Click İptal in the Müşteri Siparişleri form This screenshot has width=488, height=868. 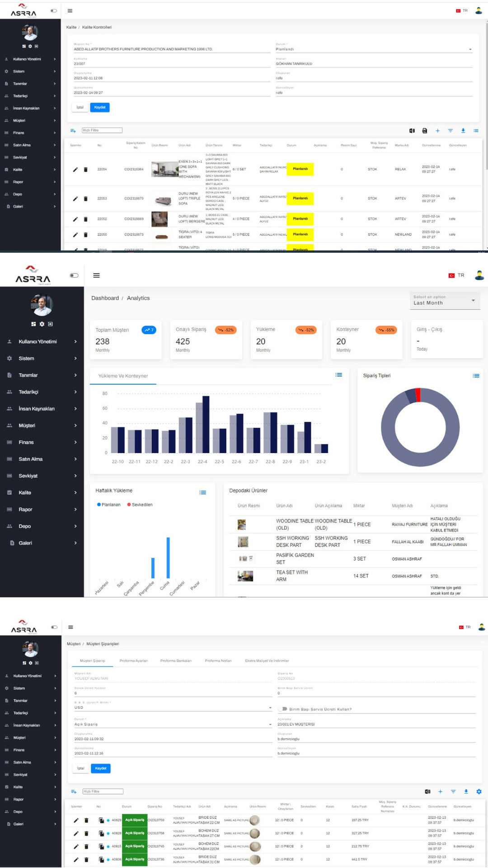tap(80, 768)
